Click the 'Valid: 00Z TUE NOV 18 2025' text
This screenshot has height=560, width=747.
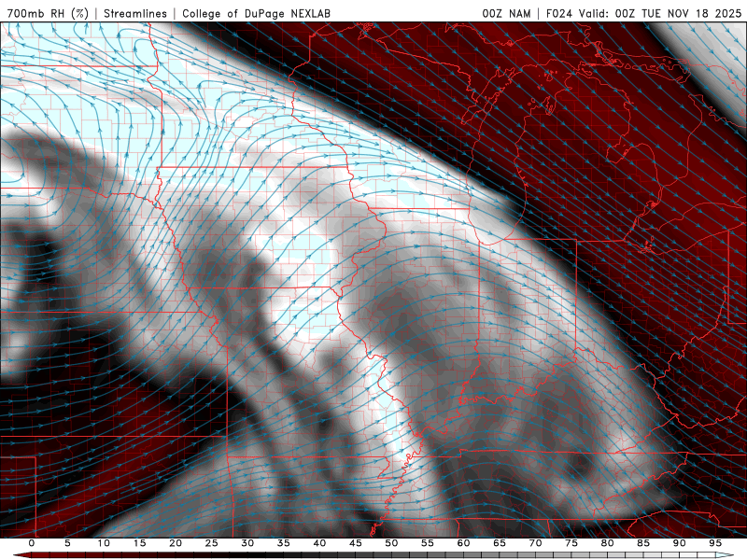[661, 13]
